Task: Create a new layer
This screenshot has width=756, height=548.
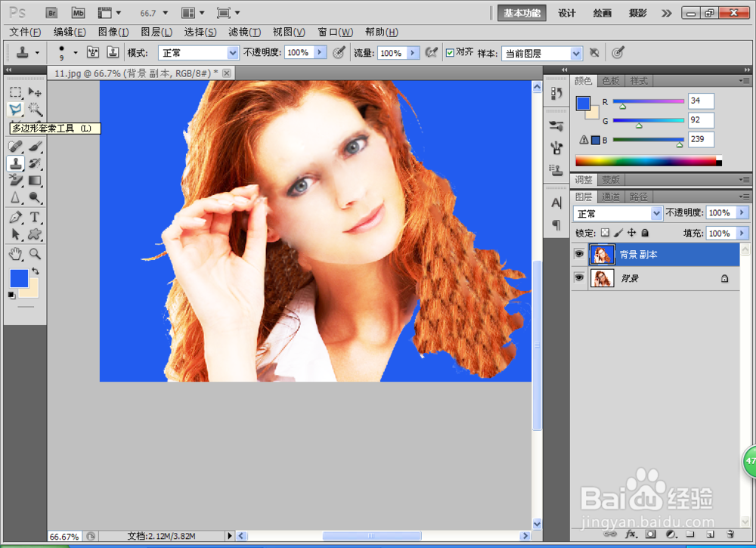Action: click(x=710, y=534)
